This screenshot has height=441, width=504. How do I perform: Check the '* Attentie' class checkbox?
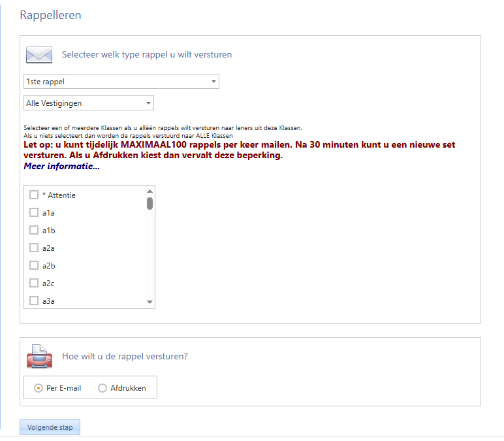(x=34, y=195)
